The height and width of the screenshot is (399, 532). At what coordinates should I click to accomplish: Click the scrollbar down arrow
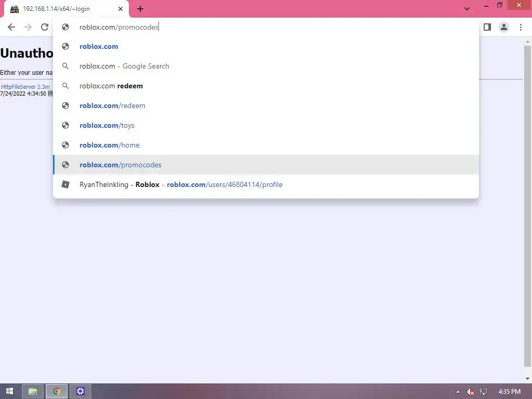pyautogui.click(x=527, y=379)
